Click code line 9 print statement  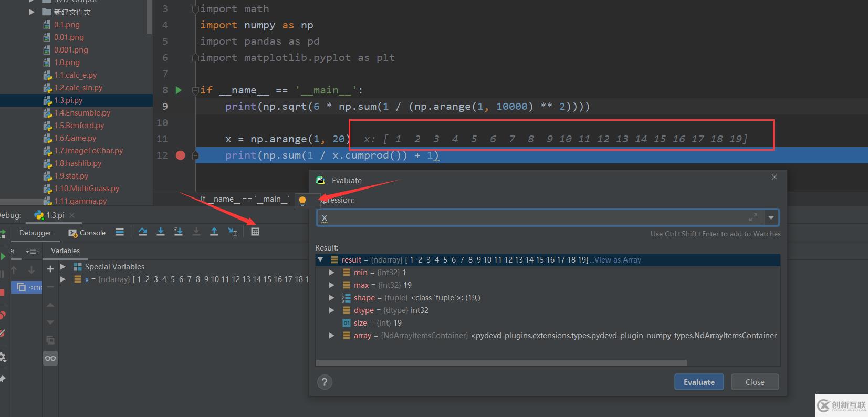click(x=407, y=107)
